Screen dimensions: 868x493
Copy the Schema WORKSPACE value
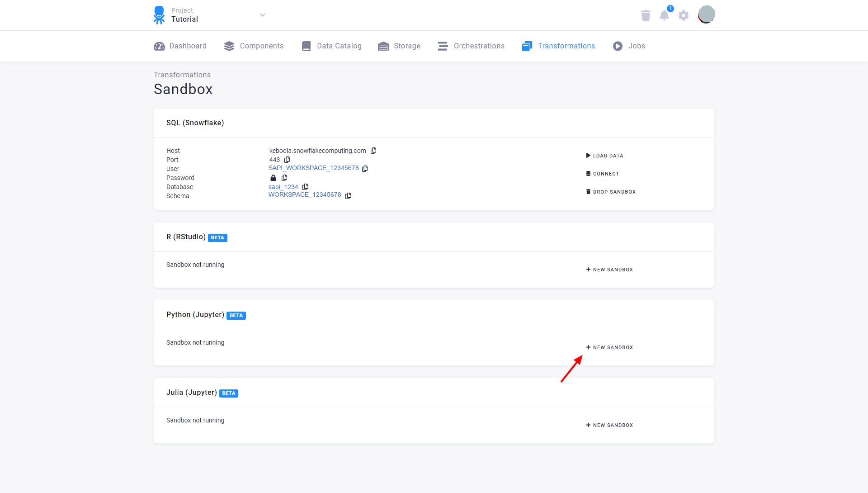click(348, 196)
